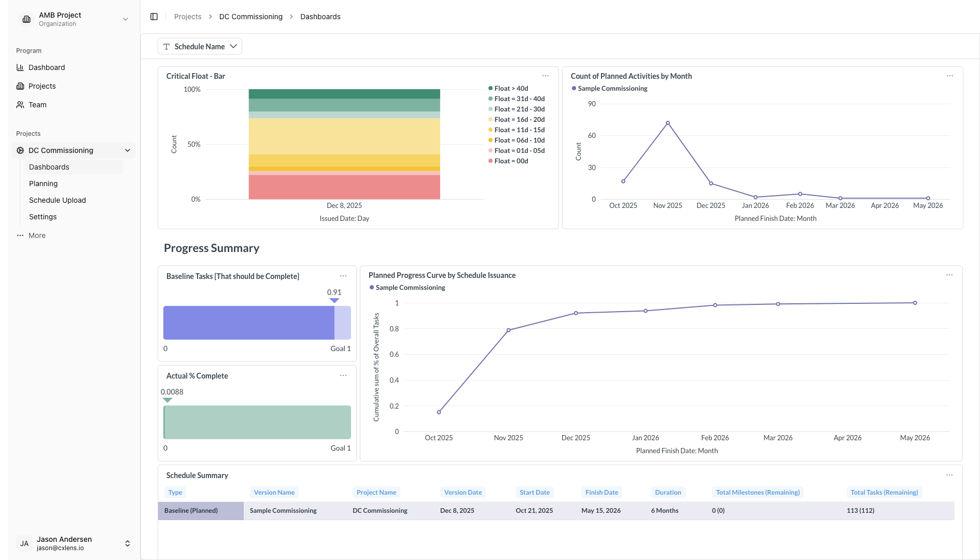Click the Actual % Complete progress bar
Image resolution: width=980 pixels, height=560 pixels.
tap(257, 422)
